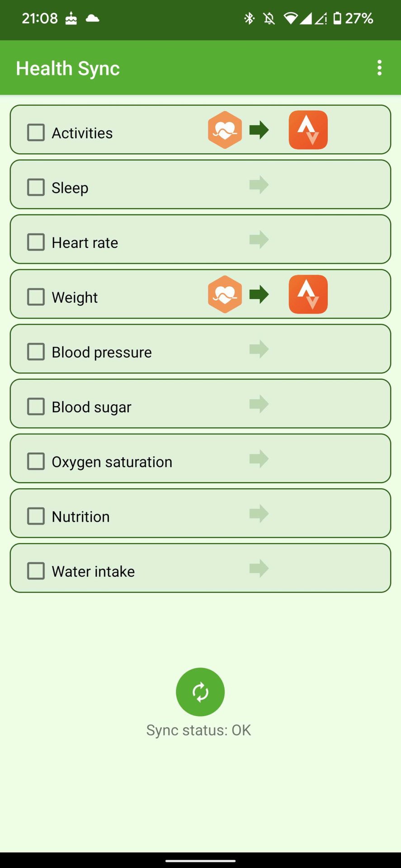Viewport: 401px width, 868px height.
Task: Tap the faded arrow in Sleep row
Action: click(x=259, y=185)
